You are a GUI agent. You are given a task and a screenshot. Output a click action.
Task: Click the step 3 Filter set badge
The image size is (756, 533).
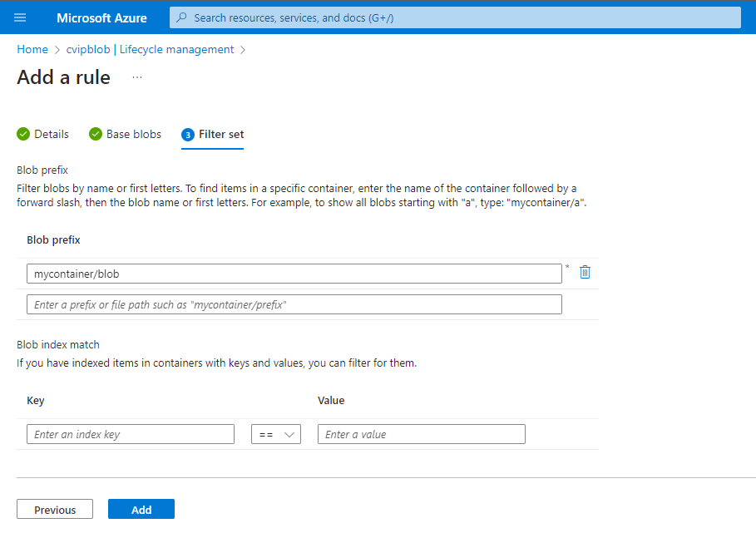tap(188, 135)
